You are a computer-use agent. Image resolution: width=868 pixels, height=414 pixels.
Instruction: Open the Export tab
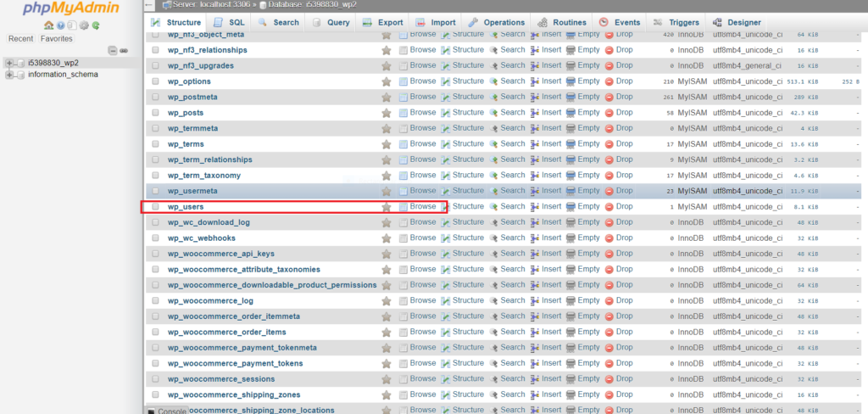coord(383,23)
